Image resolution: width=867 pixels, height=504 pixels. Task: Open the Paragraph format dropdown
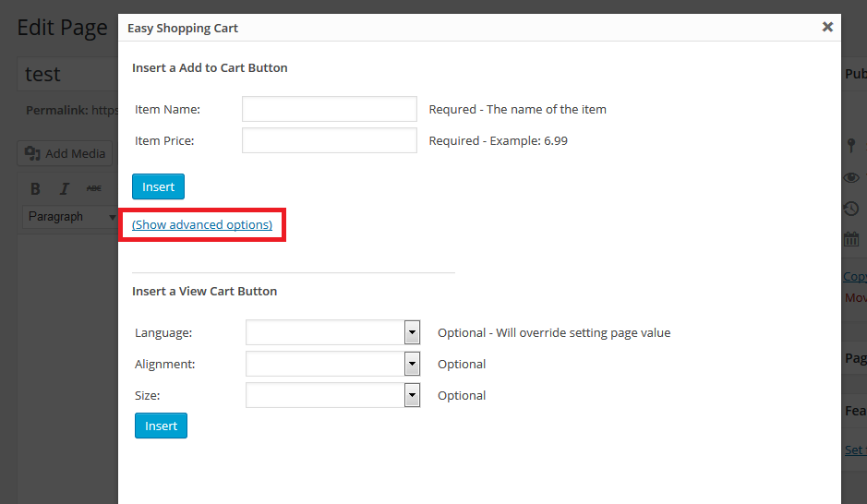point(69,217)
